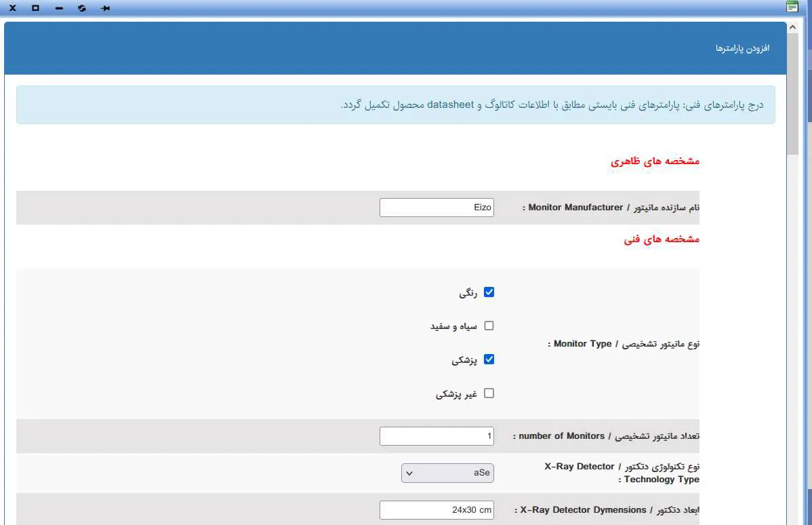Viewport: 812px width, 525px height.
Task: Uncheck the پزشکی (medical) checkbox
Action: pyautogui.click(x=489, y=359)
